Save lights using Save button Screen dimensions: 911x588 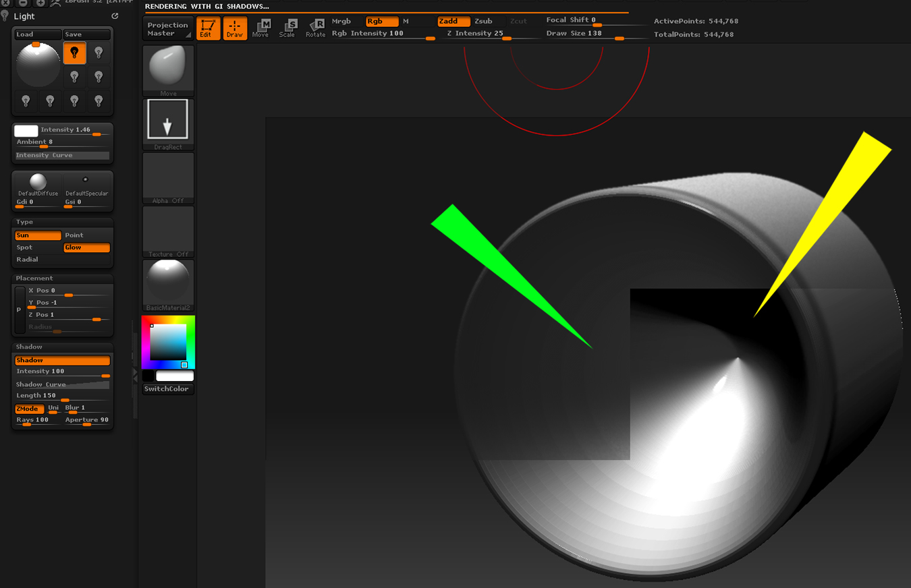click(x=86, y=34)
